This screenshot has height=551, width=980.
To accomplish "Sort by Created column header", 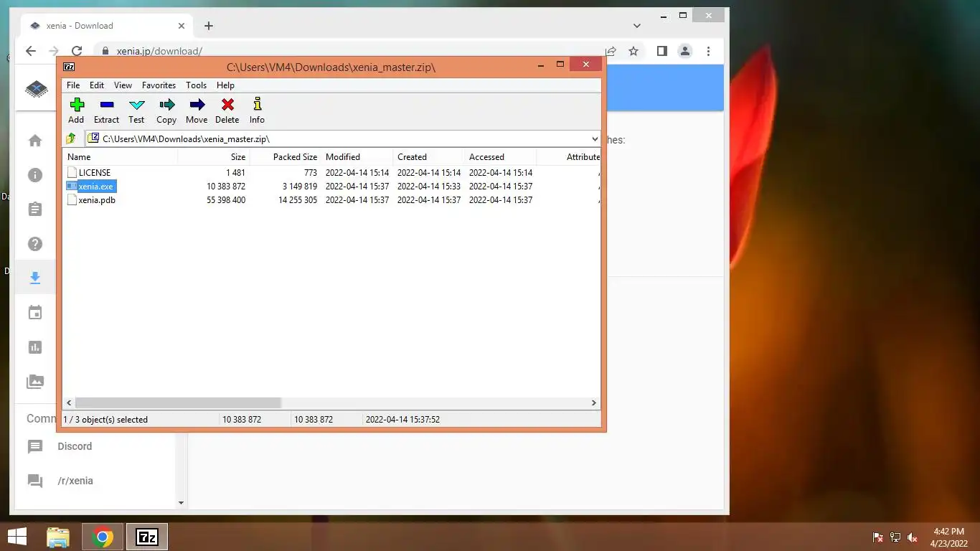I will pyautogui.click(x=428, y=156).
